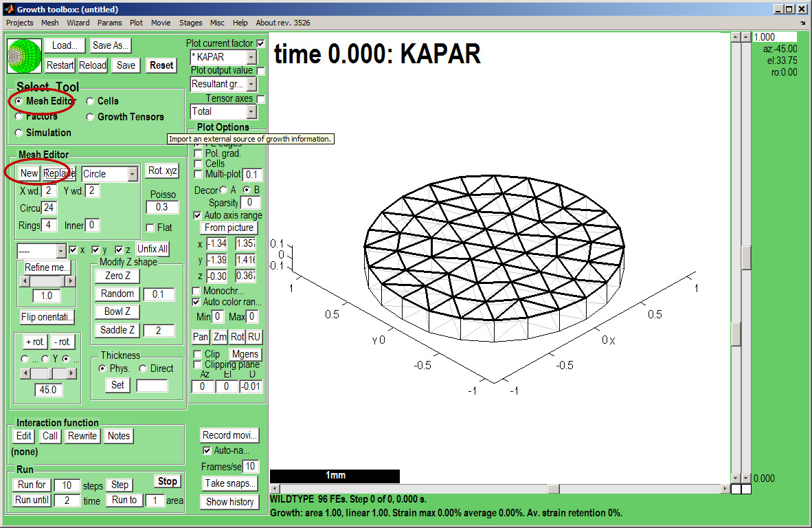Screen dimensions: 812x528
Task: Click the Bowl Z button
Action: coord(117,311)
